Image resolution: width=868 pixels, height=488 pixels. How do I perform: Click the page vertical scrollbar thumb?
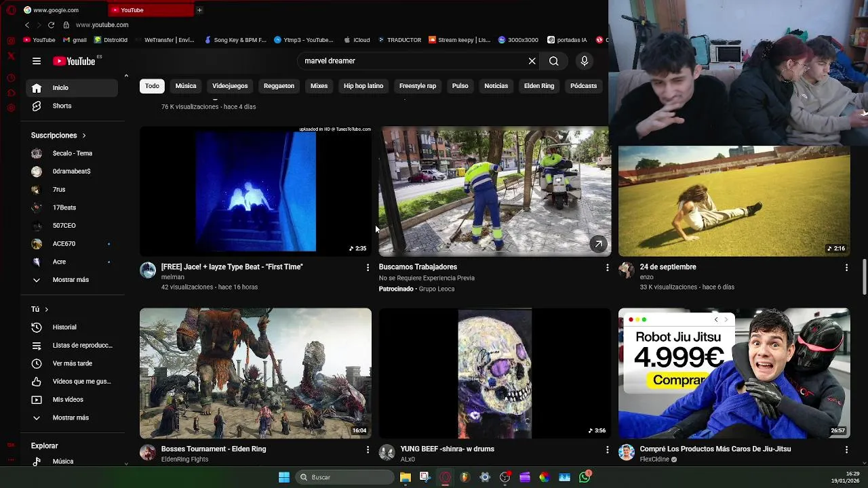(x=864, y=277)
